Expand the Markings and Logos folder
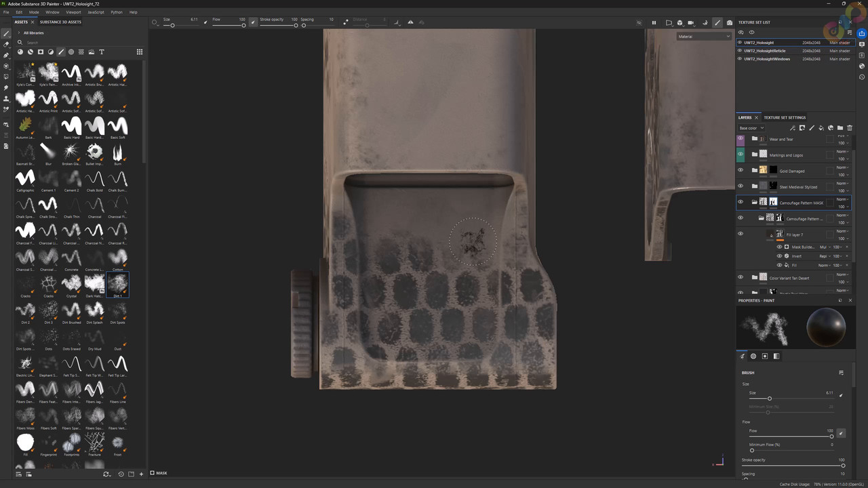868x488 pixels. coord(754,155)
